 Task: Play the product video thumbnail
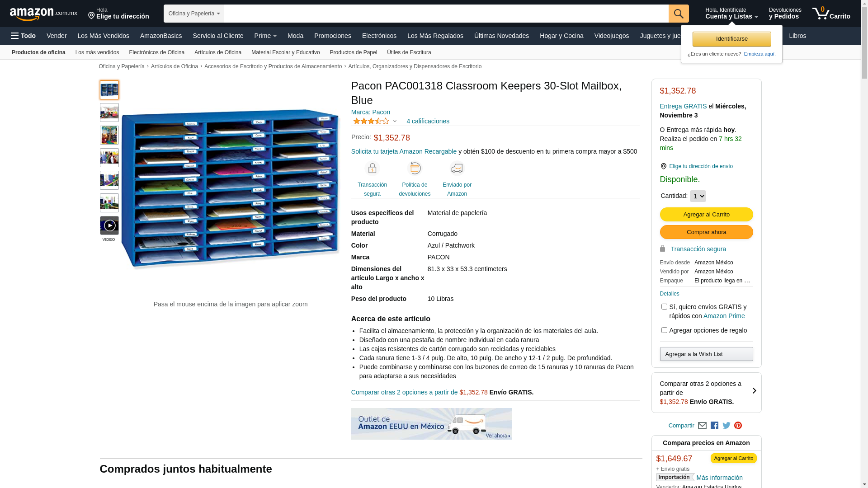[x=109, y=225]
